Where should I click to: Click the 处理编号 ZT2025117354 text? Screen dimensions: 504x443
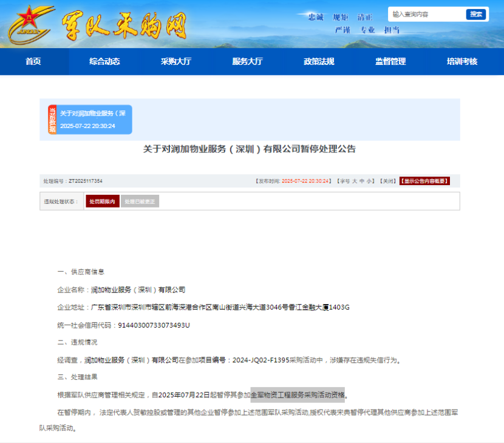tap(73, 181)
